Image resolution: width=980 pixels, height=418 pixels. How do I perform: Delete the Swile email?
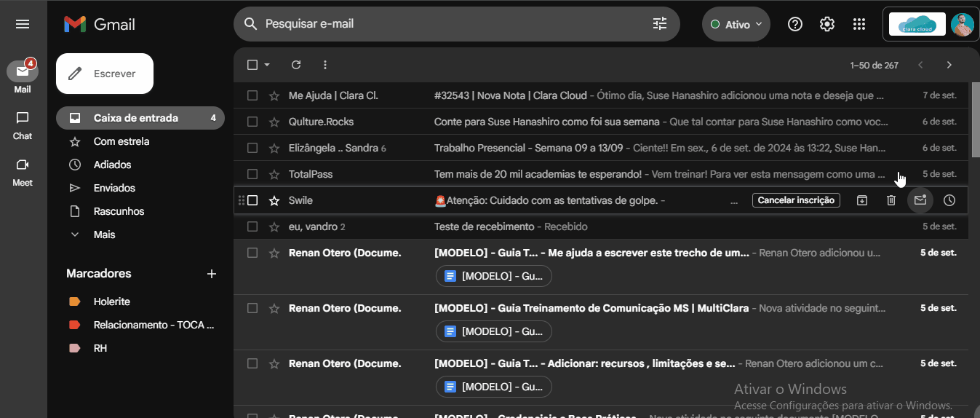(891, 200)
